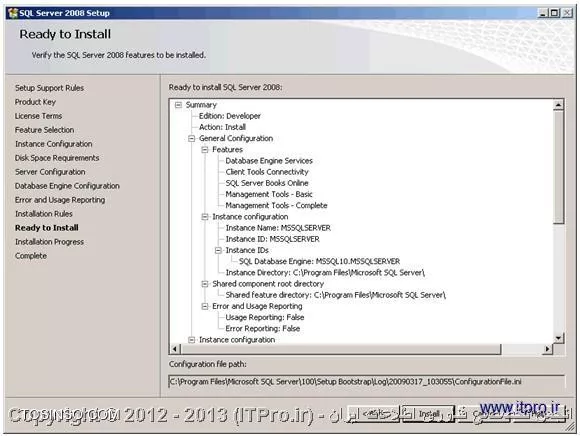Select Edition: Developer tree row

tap(230, 116)
